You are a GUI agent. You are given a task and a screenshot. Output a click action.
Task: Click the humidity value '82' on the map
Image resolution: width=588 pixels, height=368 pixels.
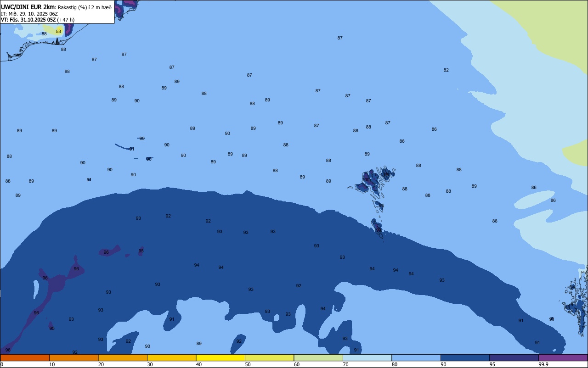point(446,70)
